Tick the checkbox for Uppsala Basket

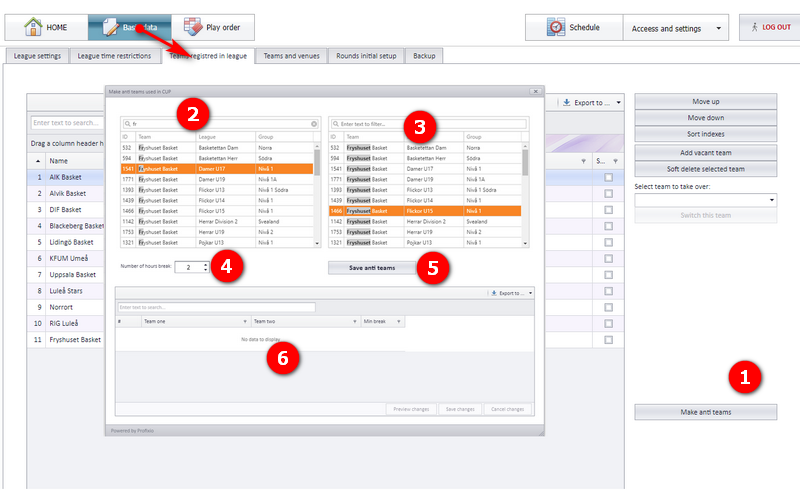point(608,275)
